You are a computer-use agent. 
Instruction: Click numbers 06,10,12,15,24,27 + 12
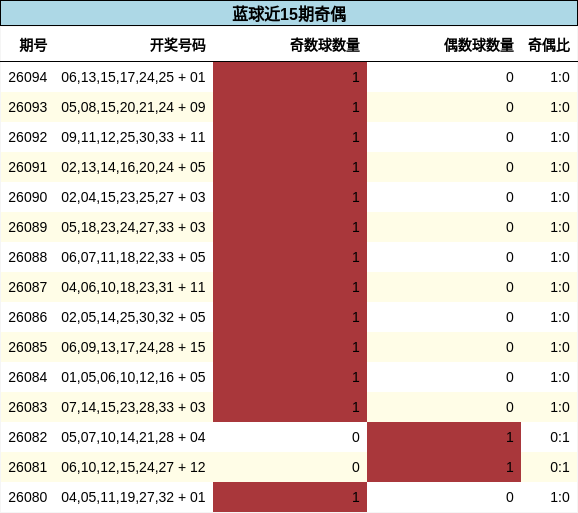click(x=133, y=467)
